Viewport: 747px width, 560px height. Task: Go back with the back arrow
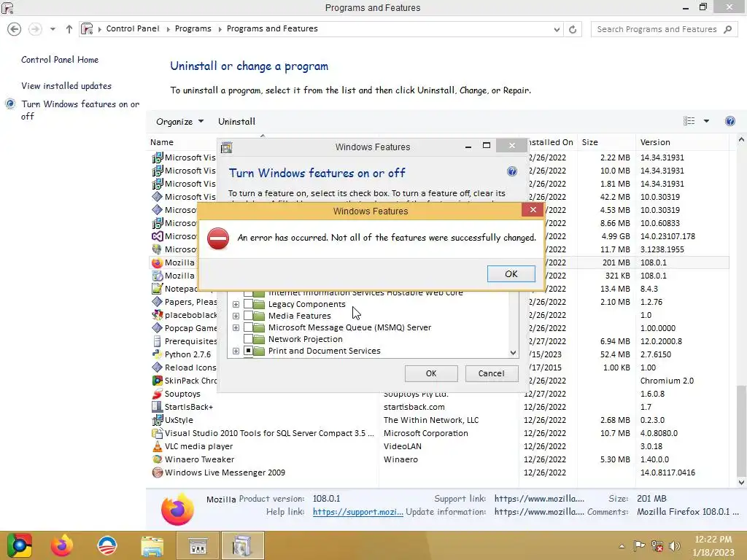click(15, 29)
